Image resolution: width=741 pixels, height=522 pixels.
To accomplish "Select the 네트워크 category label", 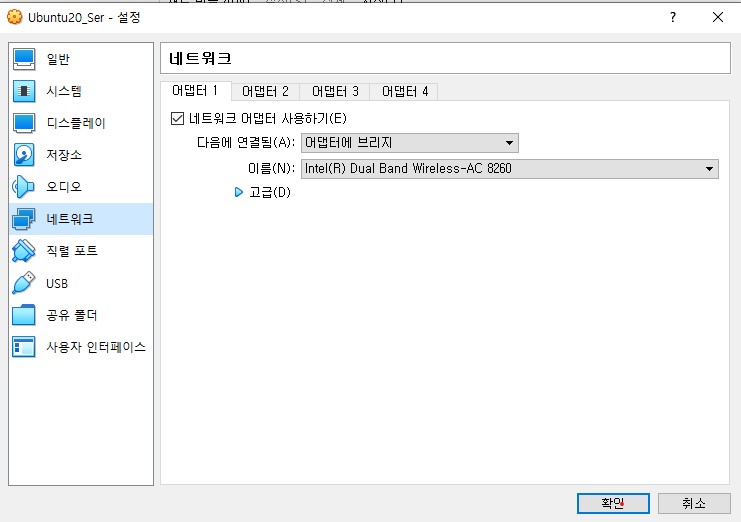I will click(70, 219).
